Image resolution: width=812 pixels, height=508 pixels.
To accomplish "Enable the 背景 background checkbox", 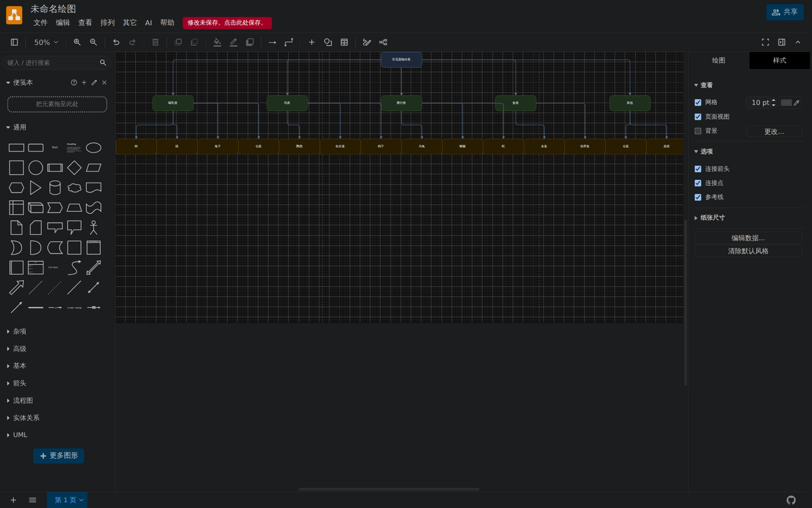I will tap(698, 131).
